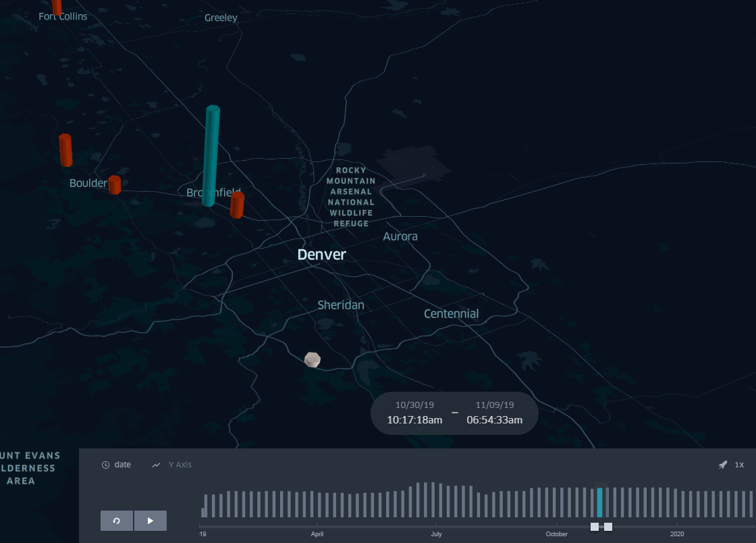The image size is (756, 543).
Task: Click the left timeline range handle
Action: (x=594, y=526)
